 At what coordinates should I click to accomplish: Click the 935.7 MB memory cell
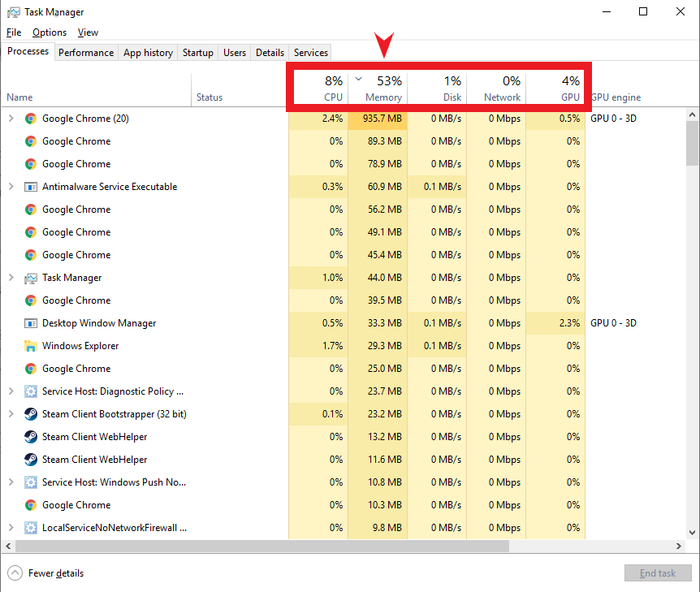[378, 119]
